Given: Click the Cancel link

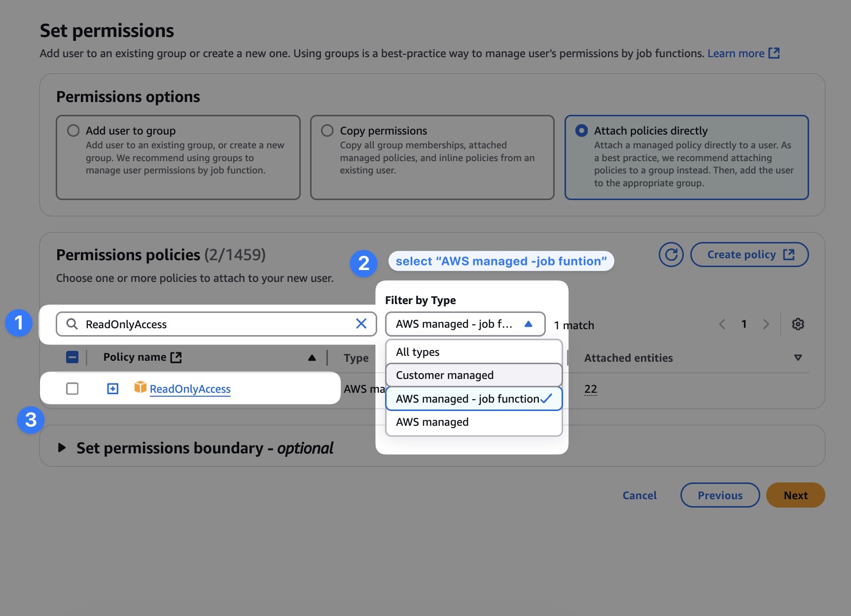Looking at the screenshot, I should point(639,495).
